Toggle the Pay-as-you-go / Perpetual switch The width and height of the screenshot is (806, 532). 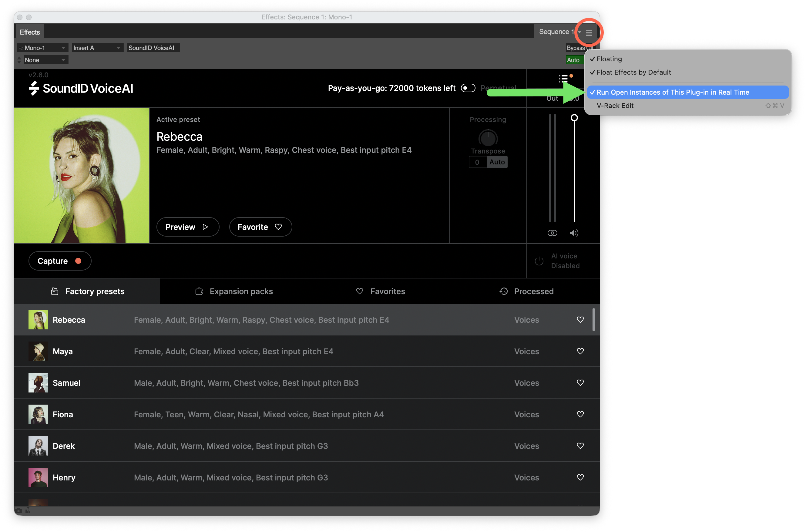point(468,88)
